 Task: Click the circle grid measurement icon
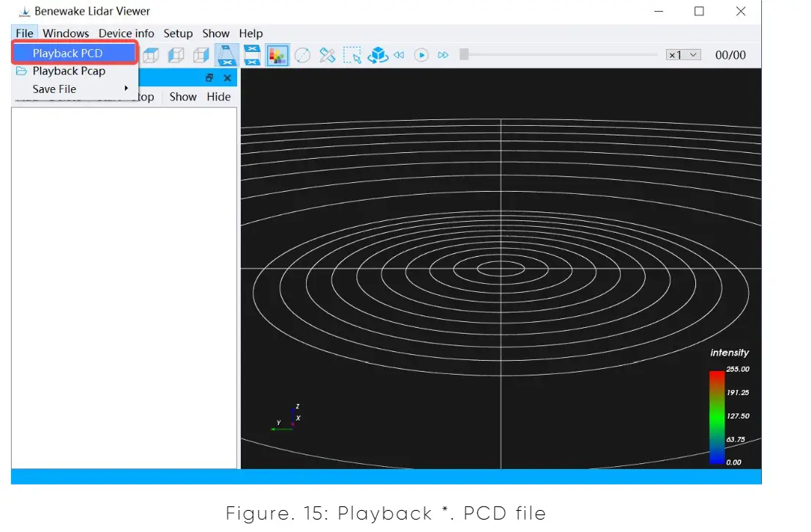(x=302, y=55)
